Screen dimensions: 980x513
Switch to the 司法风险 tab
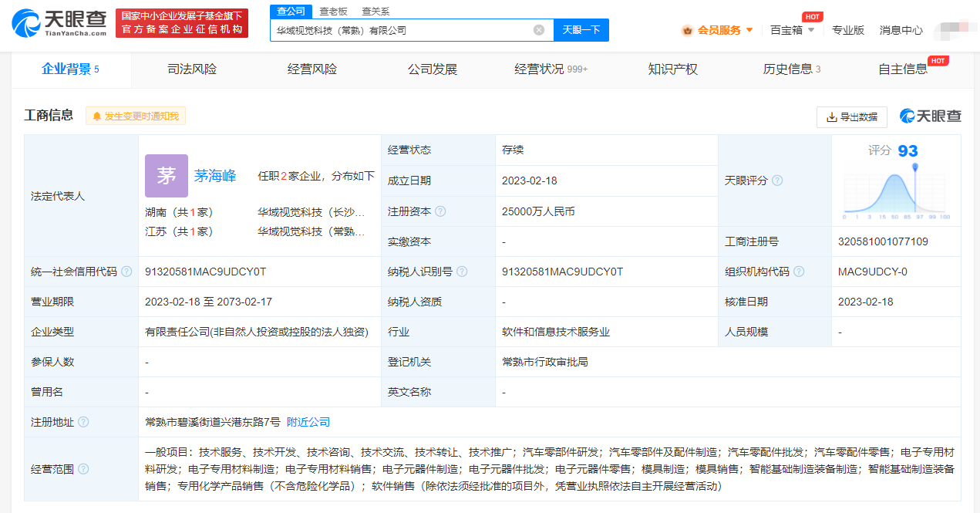click(192, 69)
